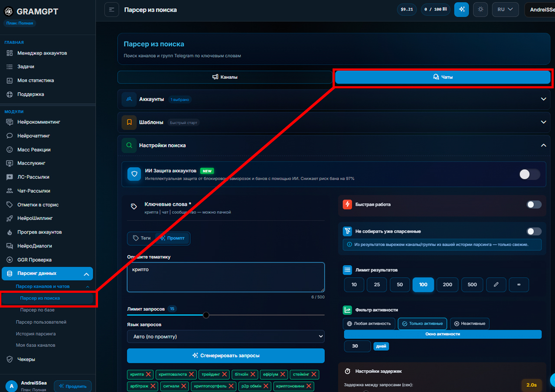Collapse the Парсер каналов и чатов submenu

click(x=88, y=287)
